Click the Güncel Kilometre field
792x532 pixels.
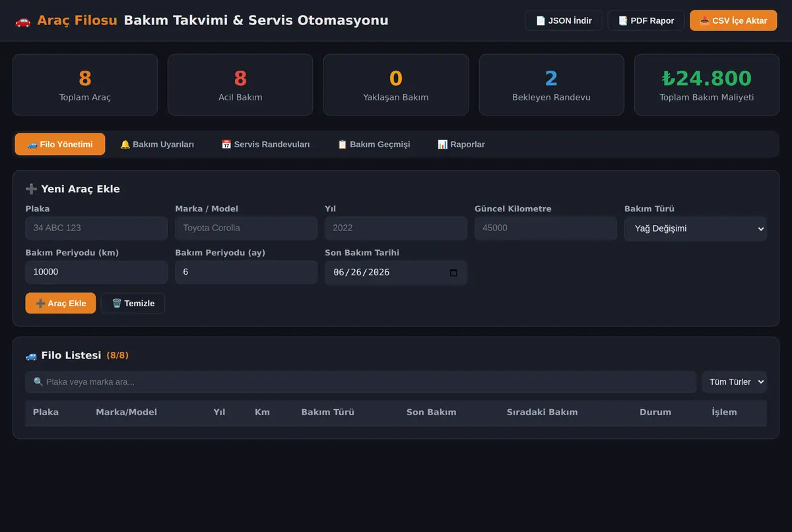(546, 228)
